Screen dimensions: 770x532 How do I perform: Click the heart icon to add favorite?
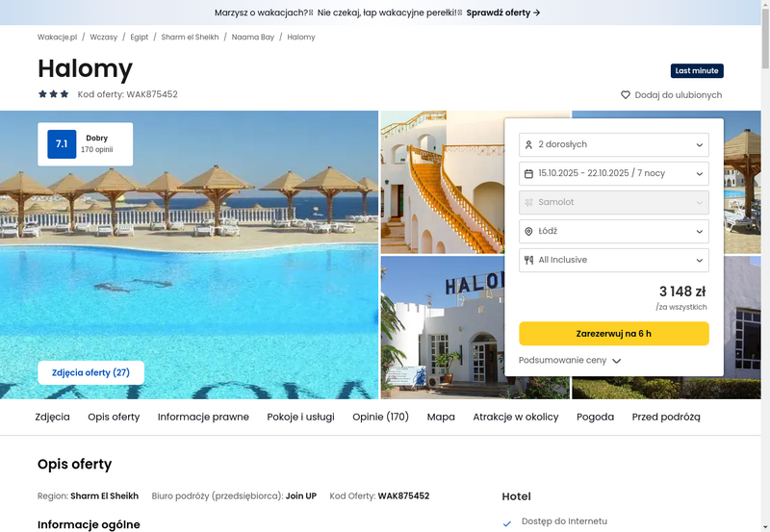click(625, 94)
